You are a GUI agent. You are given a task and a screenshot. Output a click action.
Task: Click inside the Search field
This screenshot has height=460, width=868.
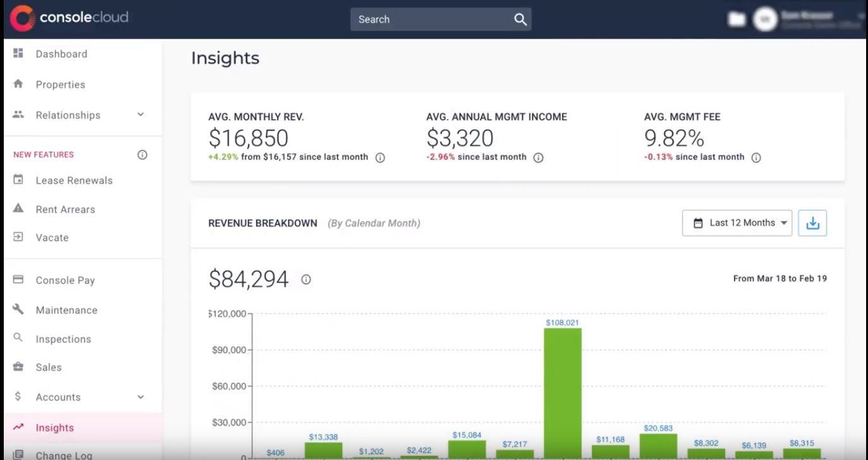(436, 19)
